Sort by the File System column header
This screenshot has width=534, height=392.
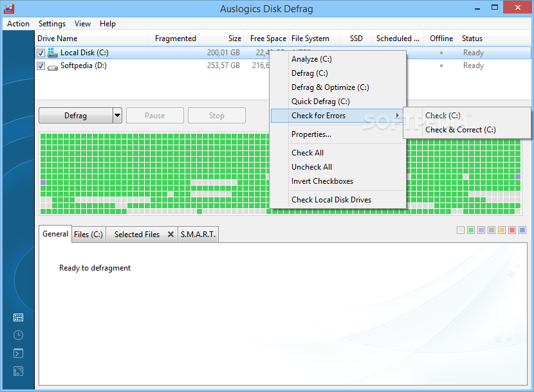coord(314,39)
